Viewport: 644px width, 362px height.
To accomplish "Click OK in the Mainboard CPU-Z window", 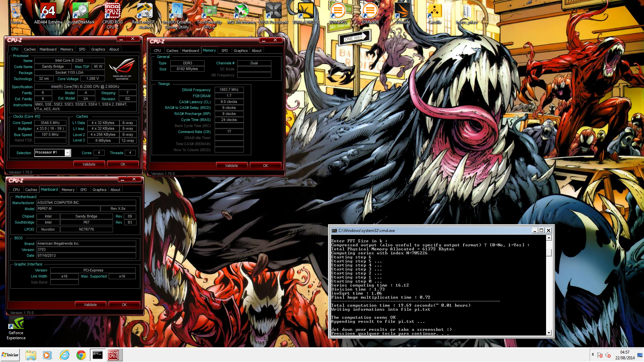I will click(124, 305).
